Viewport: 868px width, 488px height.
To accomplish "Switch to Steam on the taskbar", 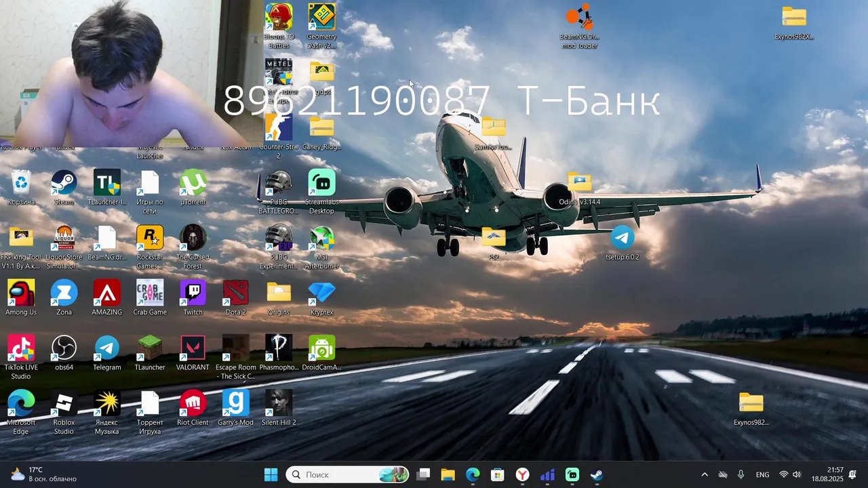I will coord(597,475).
